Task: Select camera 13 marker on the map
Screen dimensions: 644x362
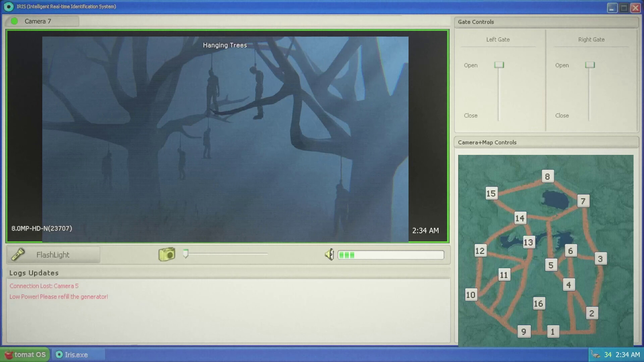Action: click(x=528, y=243)
